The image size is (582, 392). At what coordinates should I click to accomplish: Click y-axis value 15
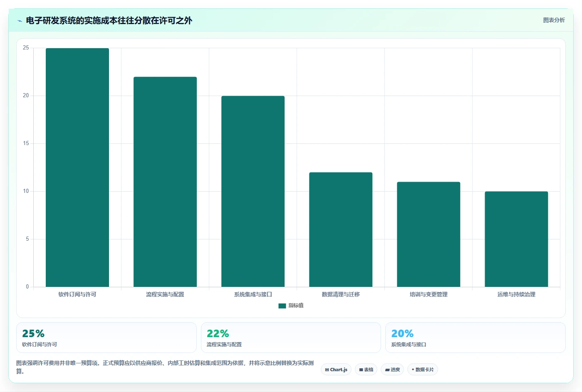point(26,143)
